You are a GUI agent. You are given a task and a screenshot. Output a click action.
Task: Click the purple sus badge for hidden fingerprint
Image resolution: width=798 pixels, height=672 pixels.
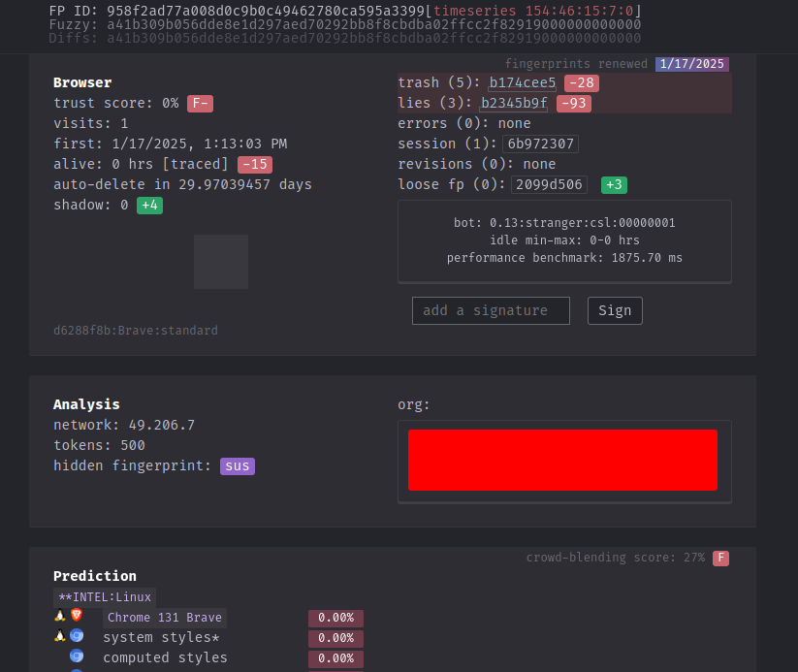coord(238,465)
